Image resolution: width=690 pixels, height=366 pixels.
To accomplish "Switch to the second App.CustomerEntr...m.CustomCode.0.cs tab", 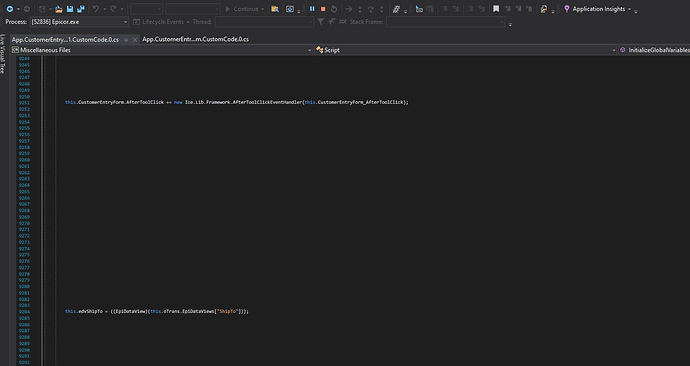I will click(195, 39).
